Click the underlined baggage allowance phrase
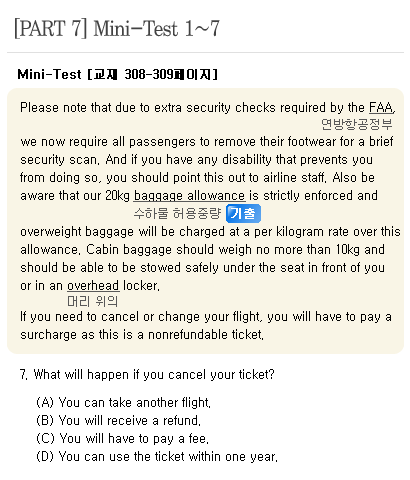The height and width of the screenshot is (480, 410). [x=189, y=196]
